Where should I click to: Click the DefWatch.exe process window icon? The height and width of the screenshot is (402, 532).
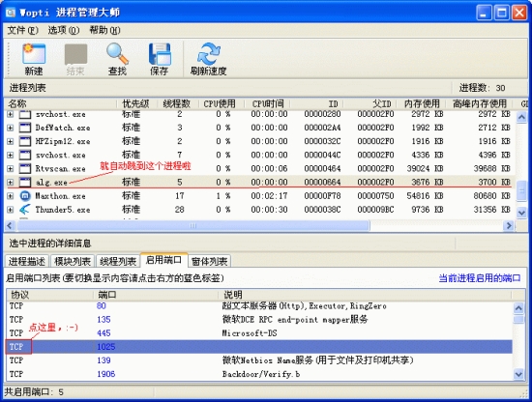[x=25, y=128]
